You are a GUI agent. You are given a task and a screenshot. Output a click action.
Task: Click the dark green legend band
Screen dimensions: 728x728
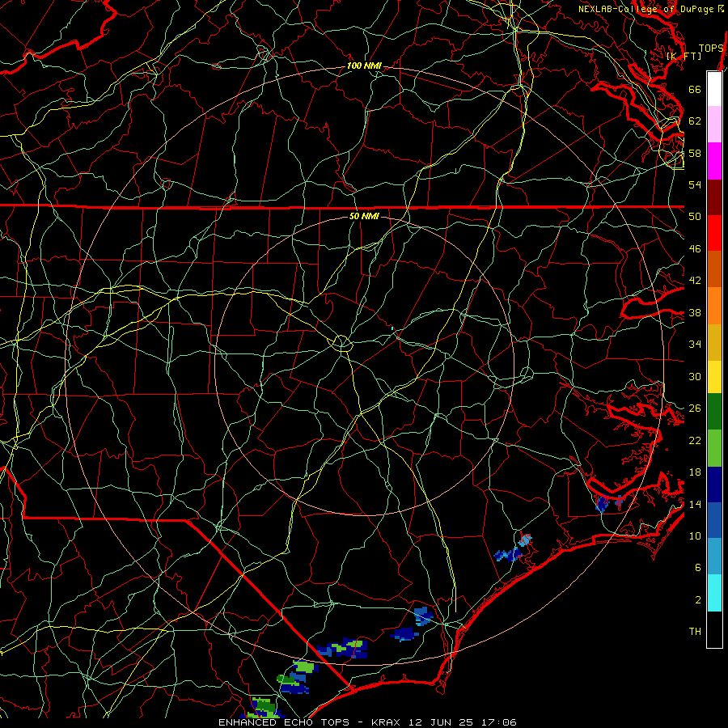point(714,412)
